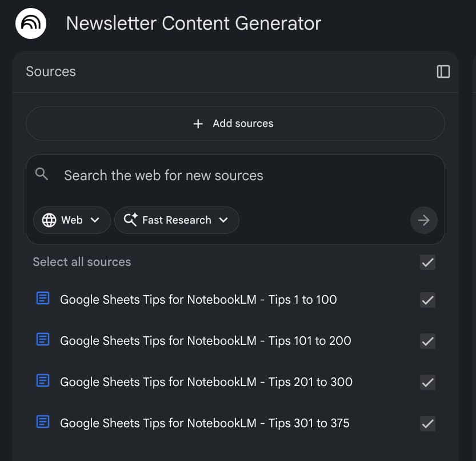Toggle the Select all sources checkbox
The image size is (476, 461).
[x=427, y=263]
